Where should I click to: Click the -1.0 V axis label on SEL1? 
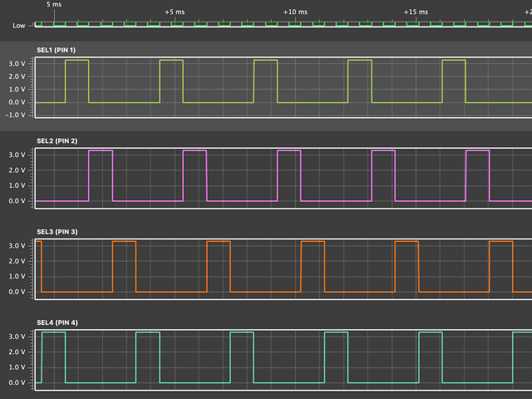click(17, 115)
